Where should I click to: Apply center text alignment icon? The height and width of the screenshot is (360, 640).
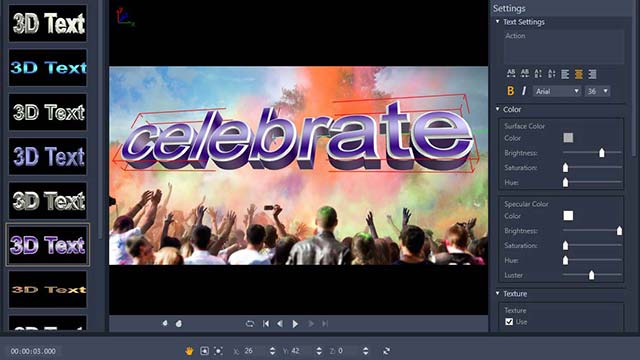tap(578, 74)
